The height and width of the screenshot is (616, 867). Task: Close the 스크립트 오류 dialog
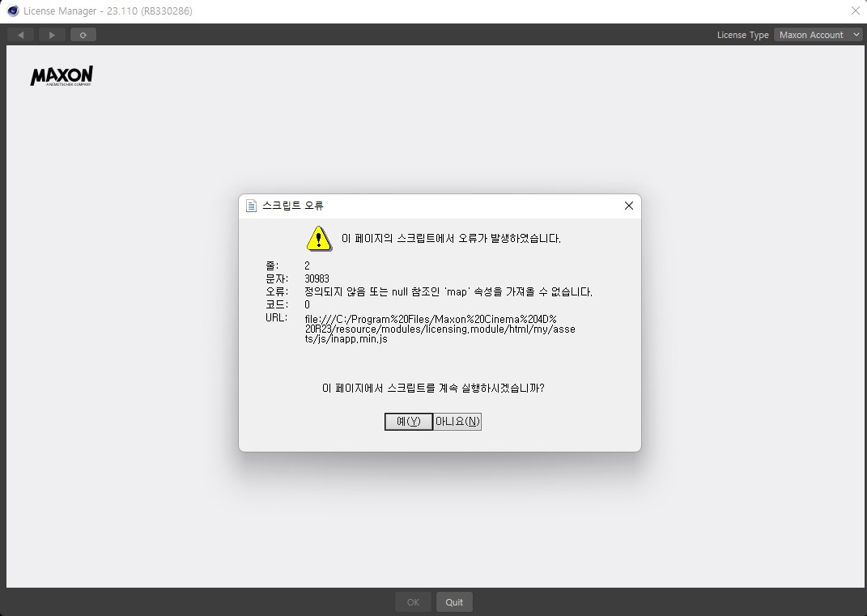[x=629, y=206]
